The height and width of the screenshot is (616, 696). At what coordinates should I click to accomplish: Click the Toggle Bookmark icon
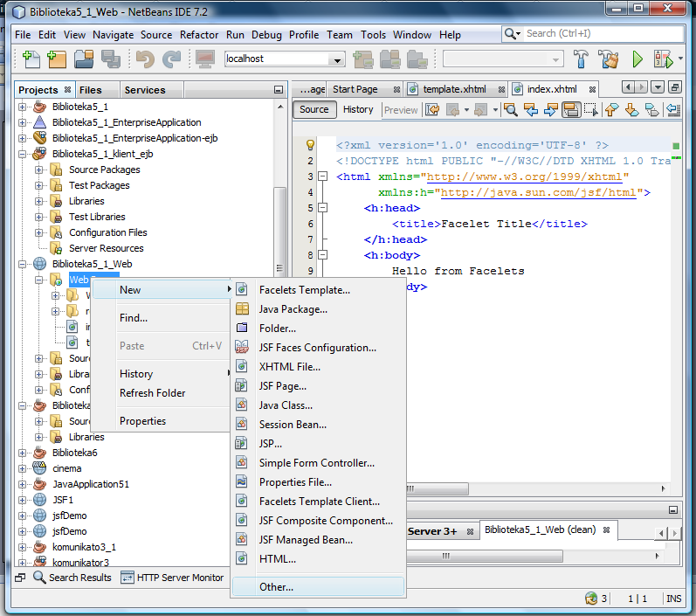click(x=651, y=110)
